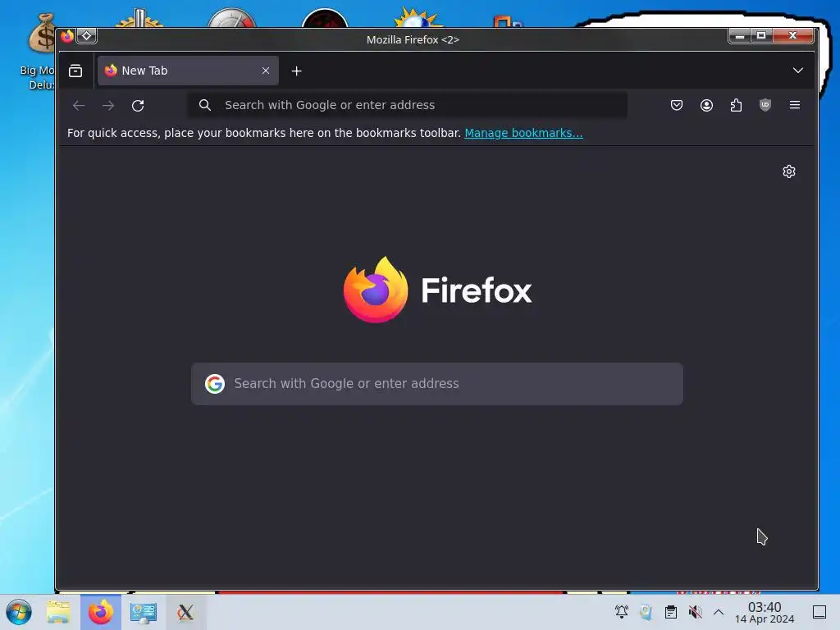Open the Firefox Account icon
The width and height of the screenshot is (840, 630).
[706, 105]
